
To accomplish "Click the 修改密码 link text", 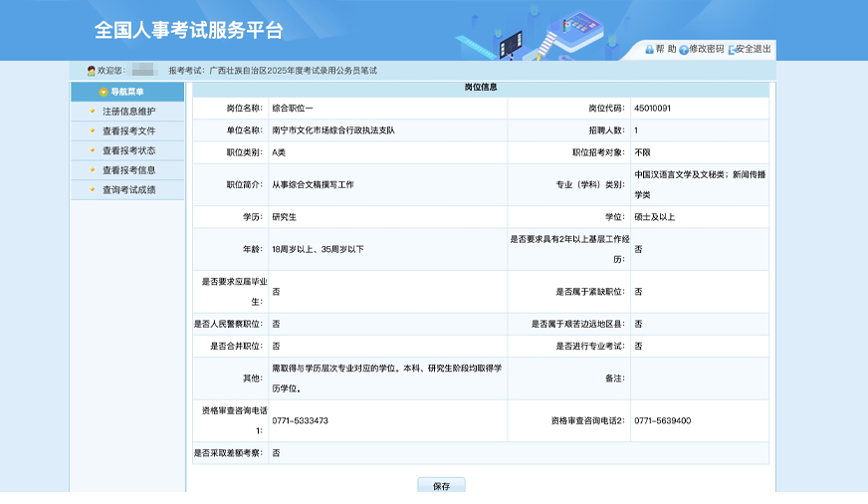I will 707,49.
